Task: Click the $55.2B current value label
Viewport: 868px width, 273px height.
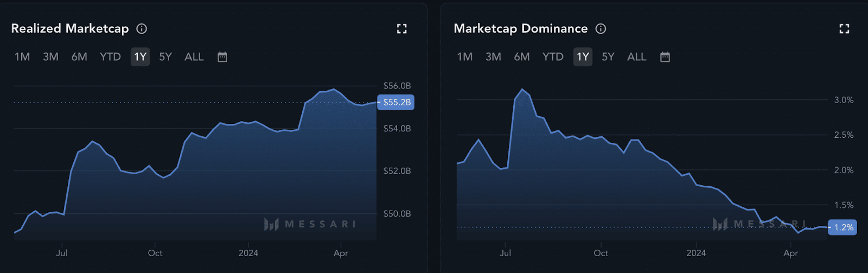Action: pos(397,102)
